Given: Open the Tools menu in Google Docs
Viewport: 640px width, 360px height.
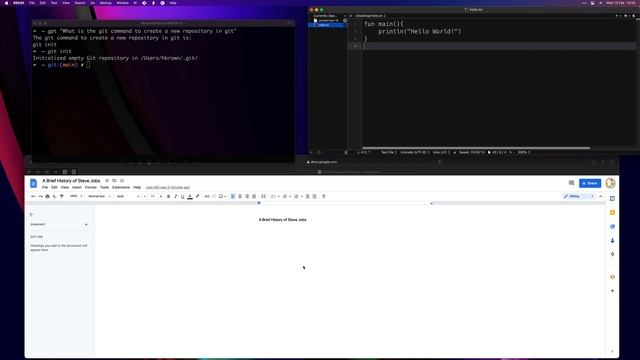Looking at the screenshot, I should click(104, 187).
